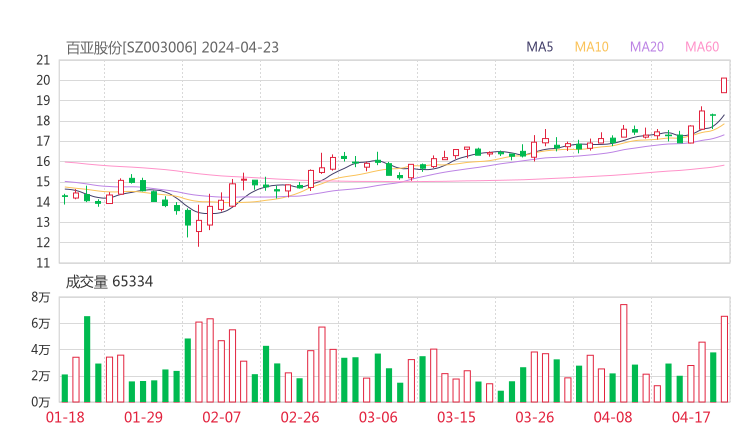This screenshot has width=740, height=440.
Task: Click the 04-17 date label
Action: pos(691,417)
